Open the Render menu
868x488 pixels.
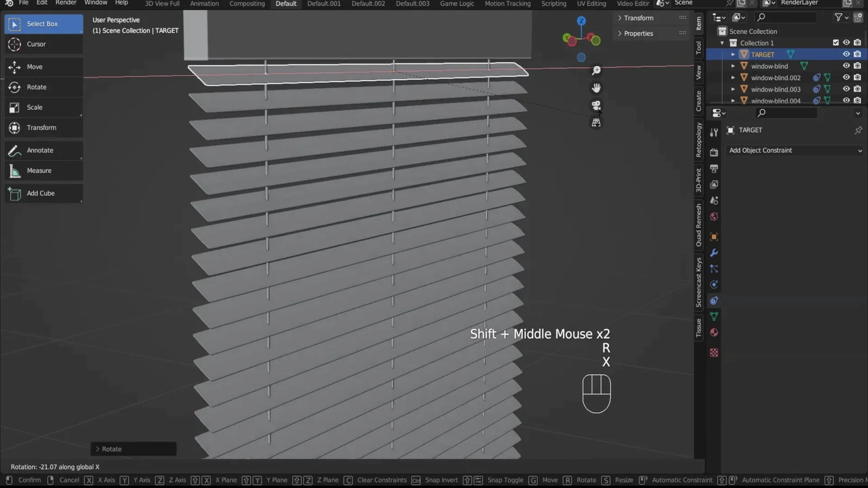[x=66, y=3]
